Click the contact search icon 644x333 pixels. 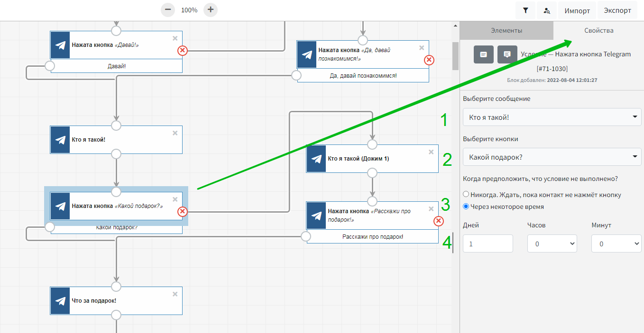547,10
